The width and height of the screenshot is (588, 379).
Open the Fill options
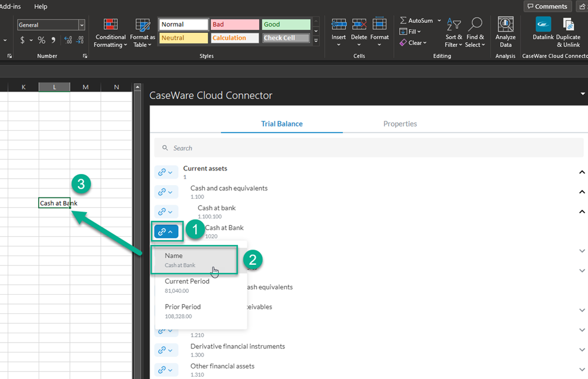tap(410, 32)
